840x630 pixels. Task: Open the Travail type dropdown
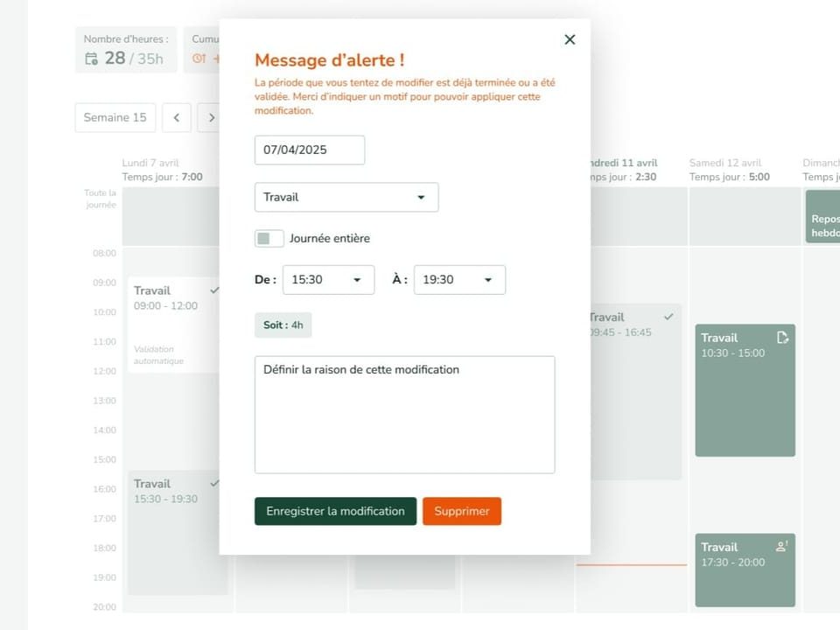(346, 197)
